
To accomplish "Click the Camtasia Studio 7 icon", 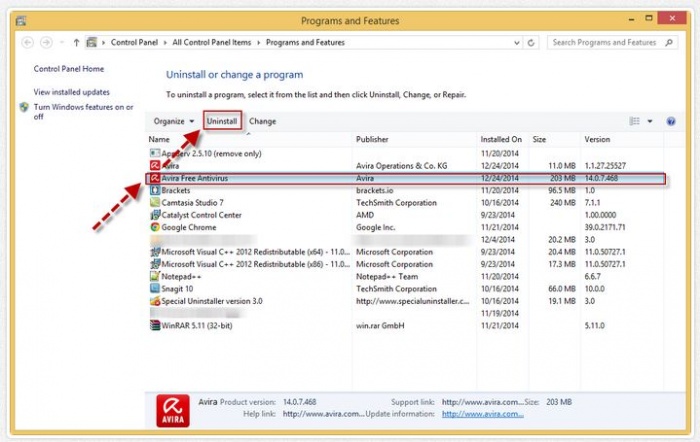I will [155, 203].
